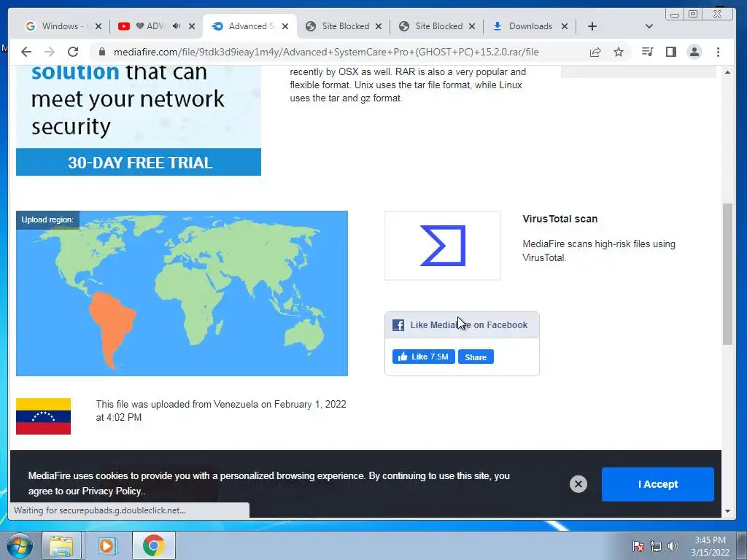Image resolution: width=747 pixels, height=560 pixels.
Task: Click the VirusTotal scan heading
Action: point(560,219)
